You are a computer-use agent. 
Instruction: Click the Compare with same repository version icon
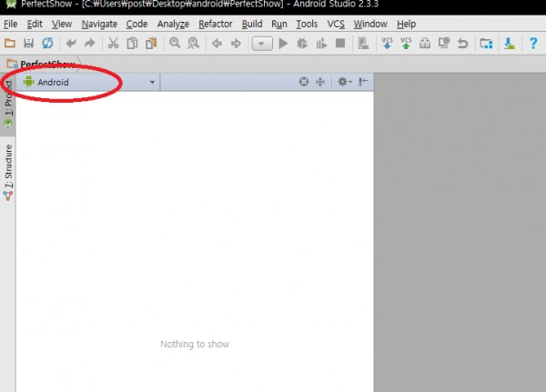(425, 44)
